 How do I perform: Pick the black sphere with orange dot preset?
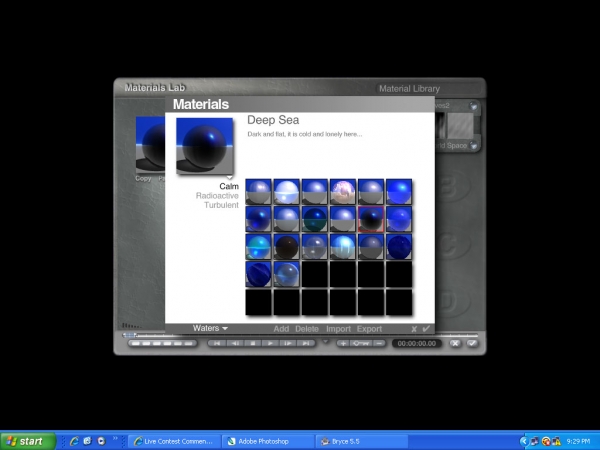pos(286,247)
